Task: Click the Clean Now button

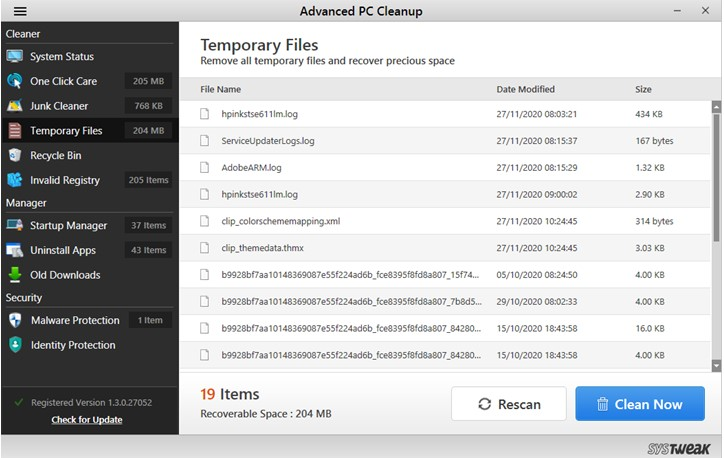Action: (640, 404)
